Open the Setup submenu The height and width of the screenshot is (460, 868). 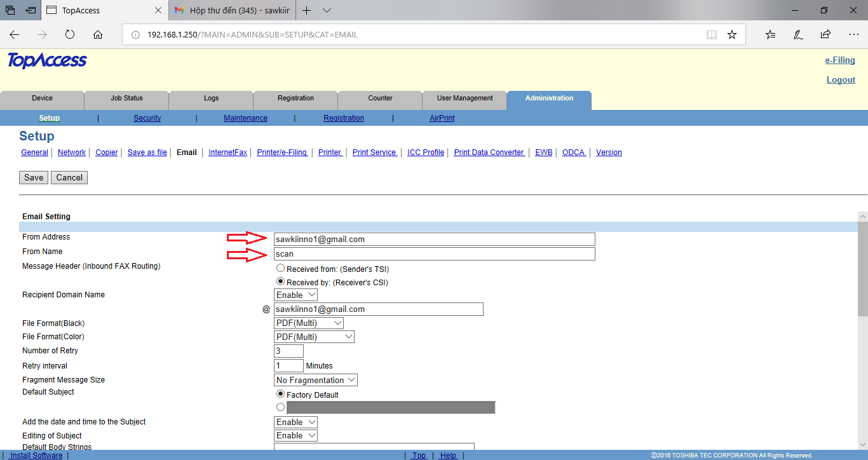point(49,118)
